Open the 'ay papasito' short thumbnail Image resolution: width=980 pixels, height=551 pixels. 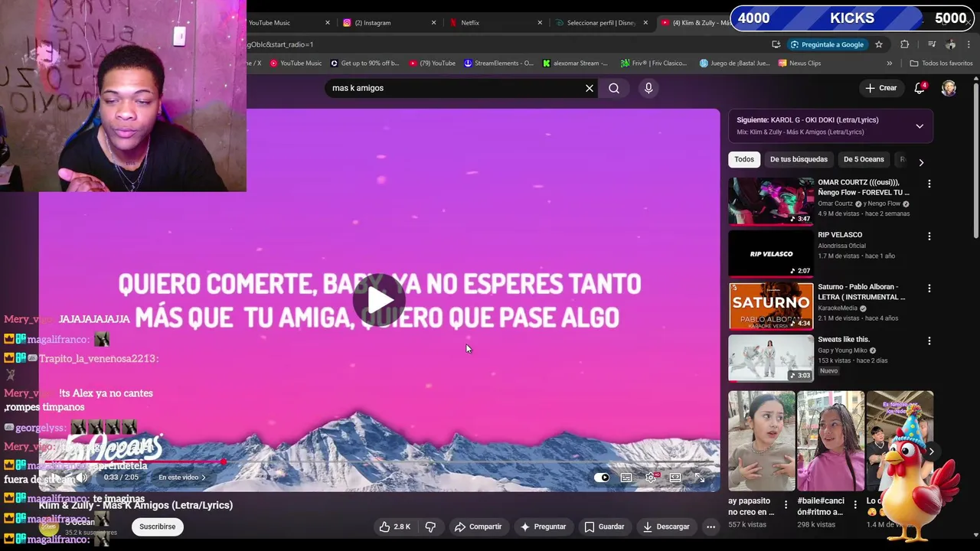[762, 441]
